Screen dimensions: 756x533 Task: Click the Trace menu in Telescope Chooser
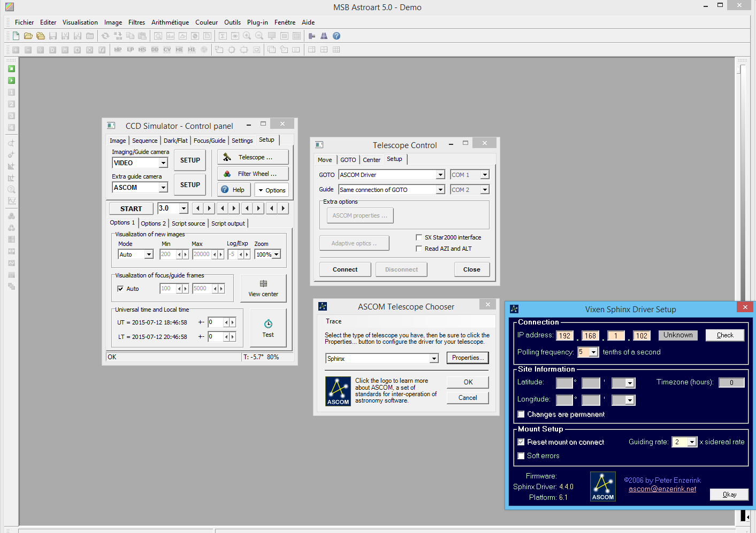[x=333, y=321]
